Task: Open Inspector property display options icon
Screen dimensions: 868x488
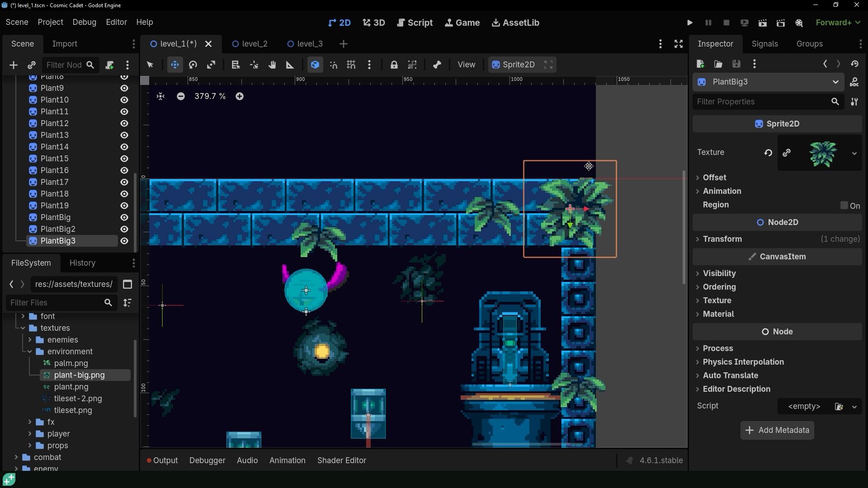Action: [854, 102]
